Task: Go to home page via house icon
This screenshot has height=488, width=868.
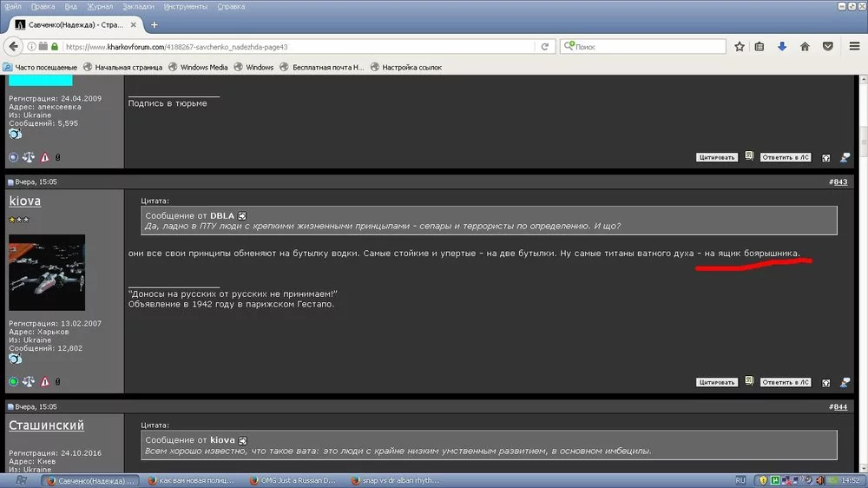Action: (805, 47)
